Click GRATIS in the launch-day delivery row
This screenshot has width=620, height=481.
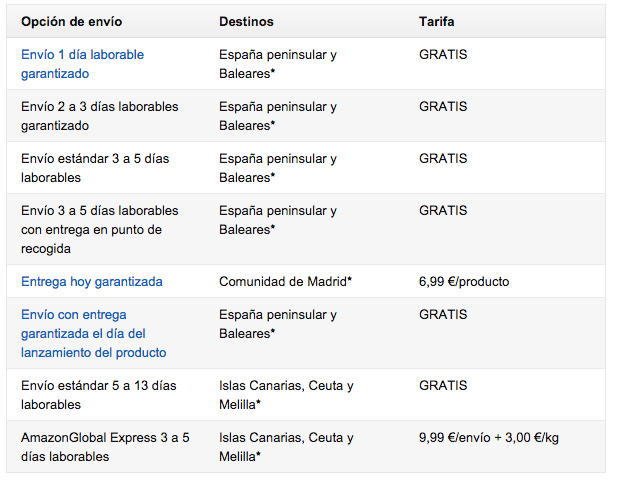443,313
